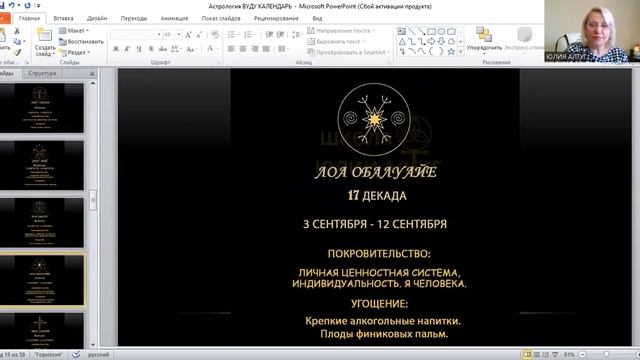Screen dimensions: 640x360
Task: Click the Undo icon in quick access toolbar
Action: (11, 5)
